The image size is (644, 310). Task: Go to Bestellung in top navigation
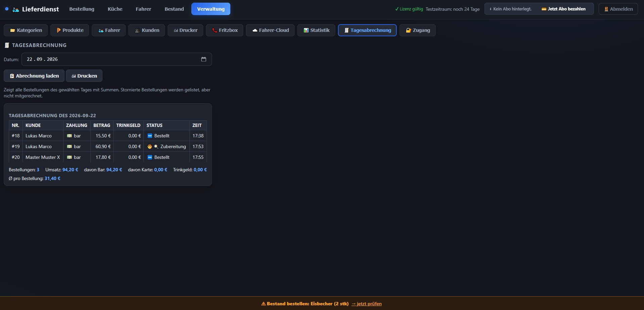[x=82, y=9]
